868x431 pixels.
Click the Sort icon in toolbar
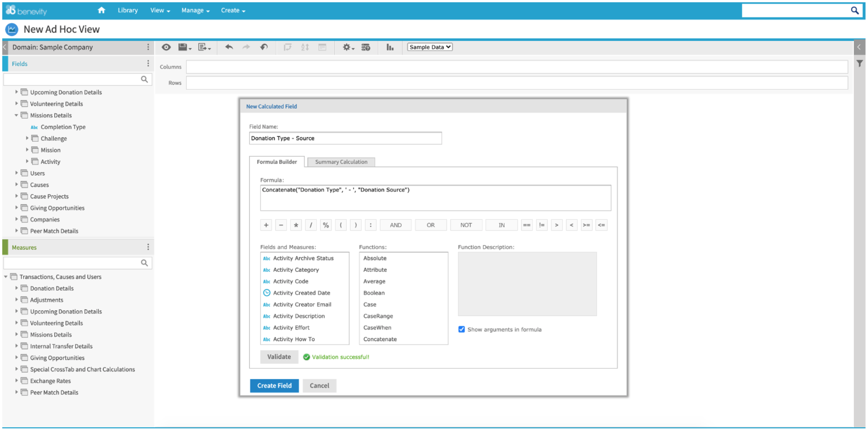(305, 47)
